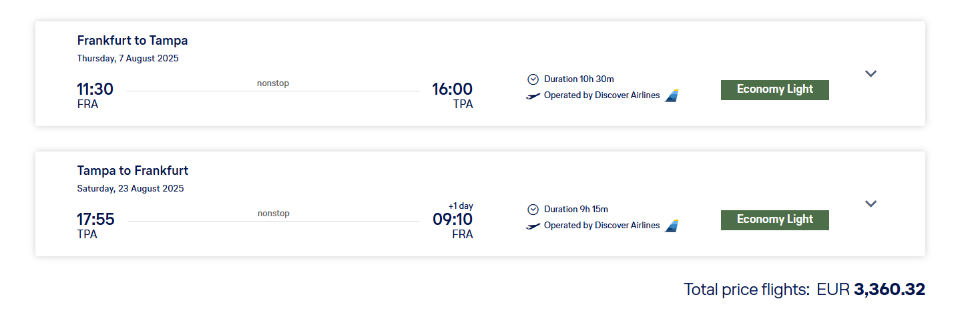Click the "+1 day" arrival note

(x=460, y=206)
